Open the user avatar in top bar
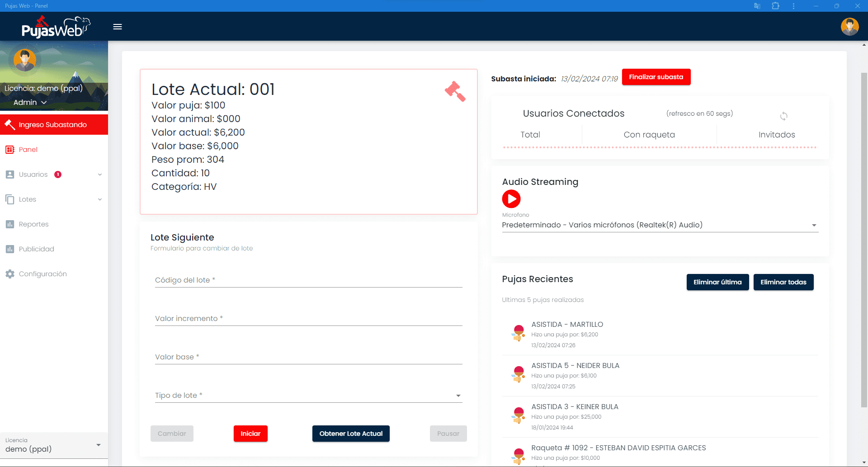The width and height of the screenshot is (868, 467). (x=849, y=27)
